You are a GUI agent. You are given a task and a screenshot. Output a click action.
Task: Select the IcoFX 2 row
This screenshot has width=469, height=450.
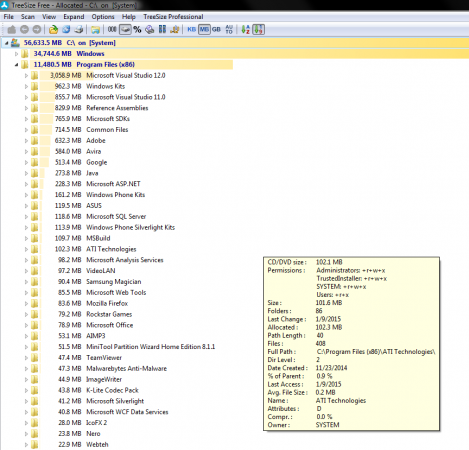74,423
